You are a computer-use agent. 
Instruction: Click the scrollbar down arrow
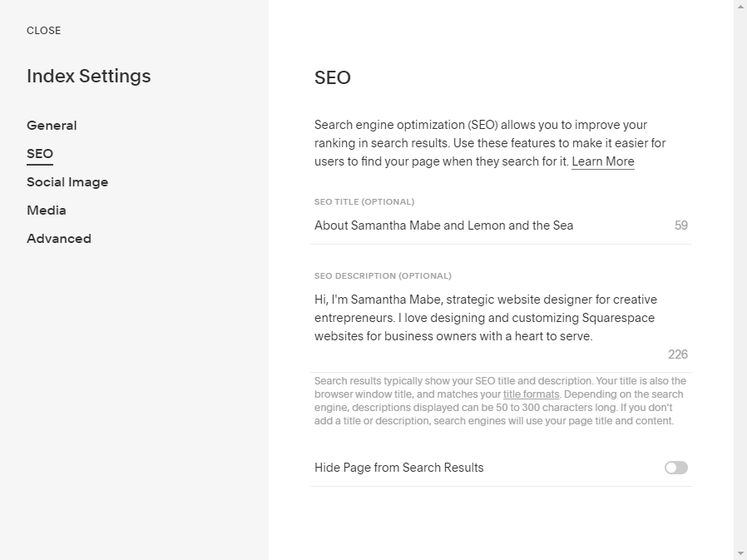coord(740,553)
